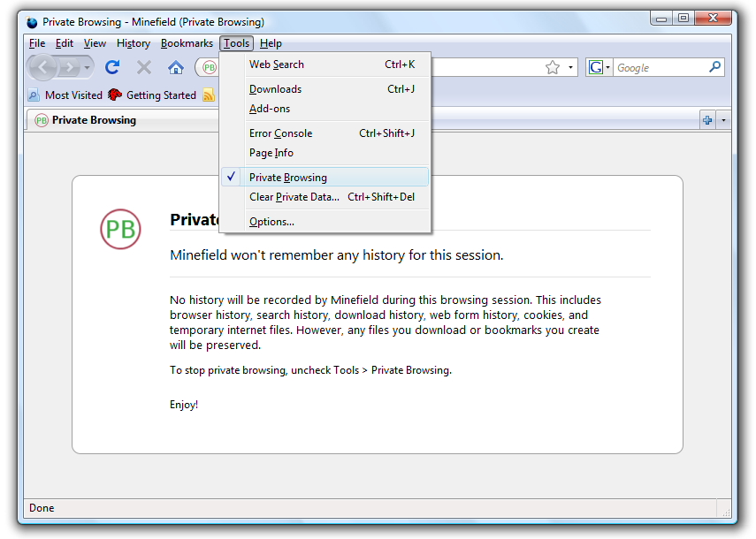The height and width of the screenshot is (539, 756).
Task: Maximize the Minefield window
Action: click(683, 19)
